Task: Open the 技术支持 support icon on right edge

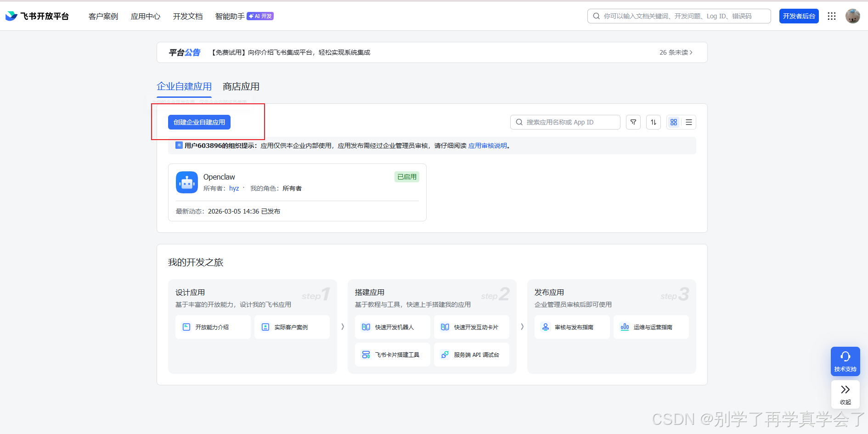Action: tap(845, 361)
